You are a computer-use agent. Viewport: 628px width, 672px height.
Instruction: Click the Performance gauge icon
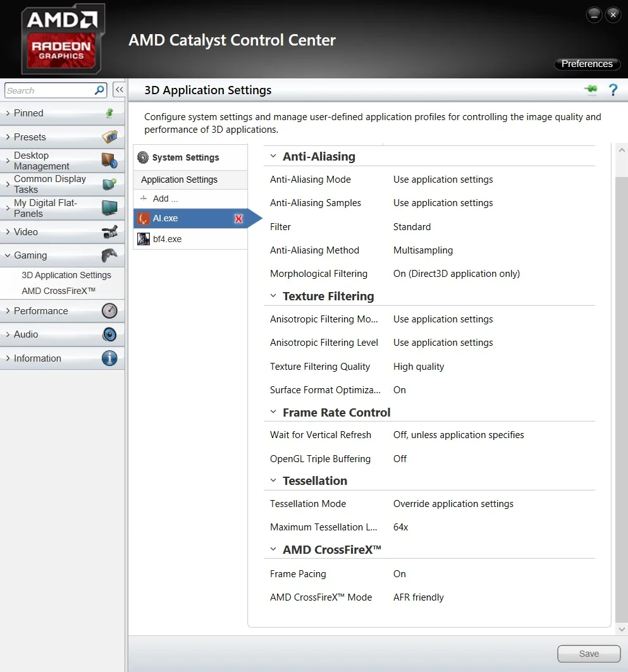(109, 311)
